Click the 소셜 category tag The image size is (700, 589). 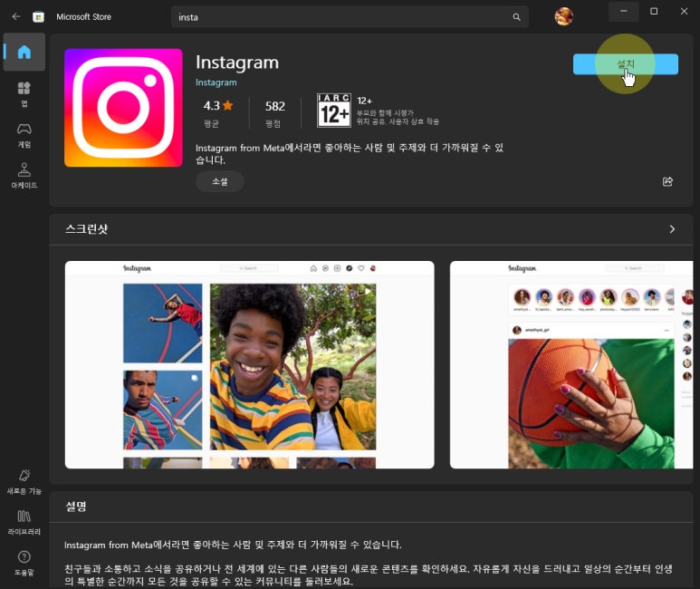click(x=220, y=181)
